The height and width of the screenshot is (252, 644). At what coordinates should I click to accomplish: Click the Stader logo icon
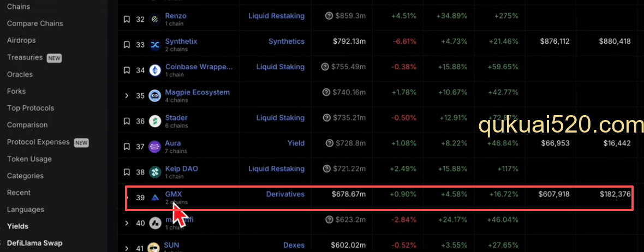tap(155, 121)
